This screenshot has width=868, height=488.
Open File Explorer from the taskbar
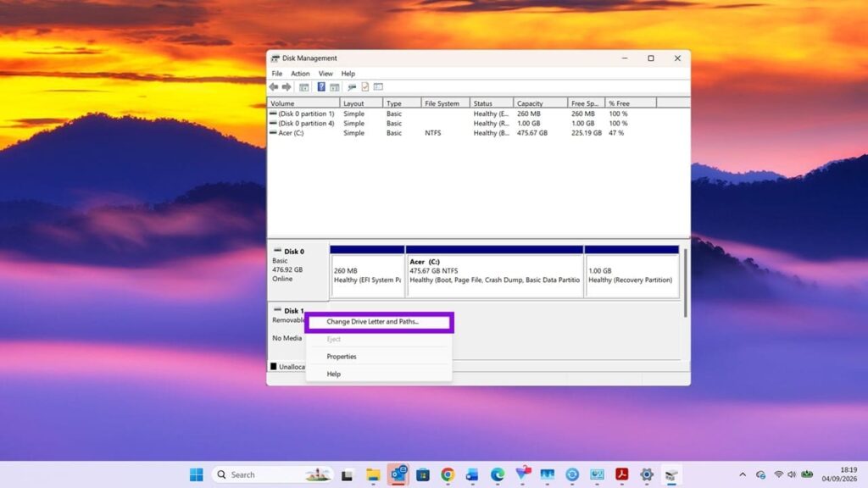click(373, 474)
